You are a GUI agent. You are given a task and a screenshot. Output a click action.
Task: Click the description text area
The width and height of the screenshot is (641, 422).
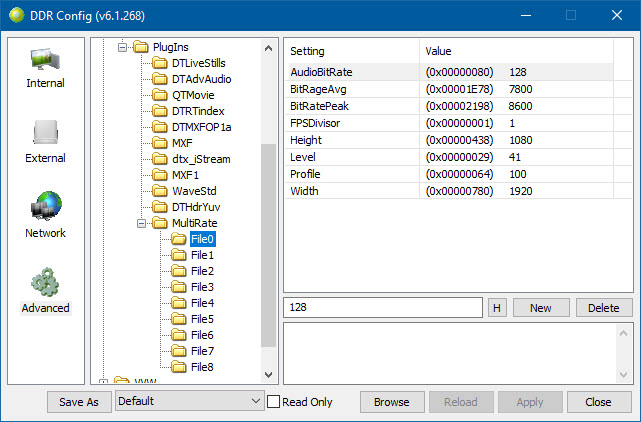[x=450, y=353]
